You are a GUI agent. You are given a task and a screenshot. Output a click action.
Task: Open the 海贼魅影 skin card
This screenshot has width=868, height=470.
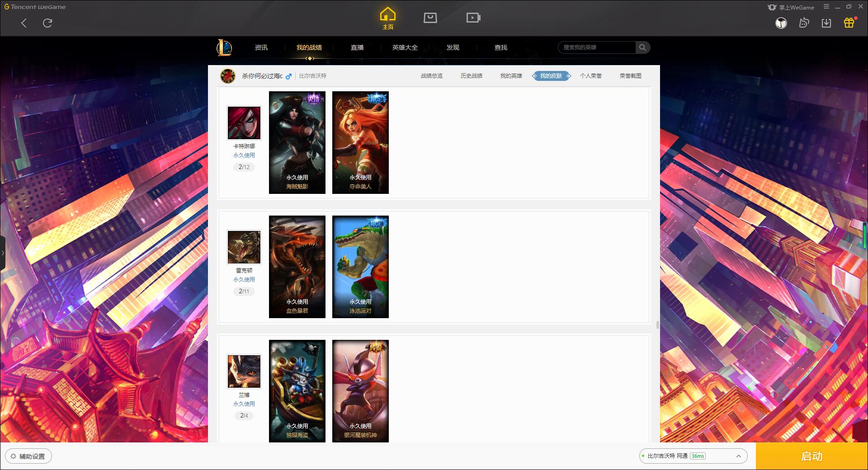click(297, 142)
